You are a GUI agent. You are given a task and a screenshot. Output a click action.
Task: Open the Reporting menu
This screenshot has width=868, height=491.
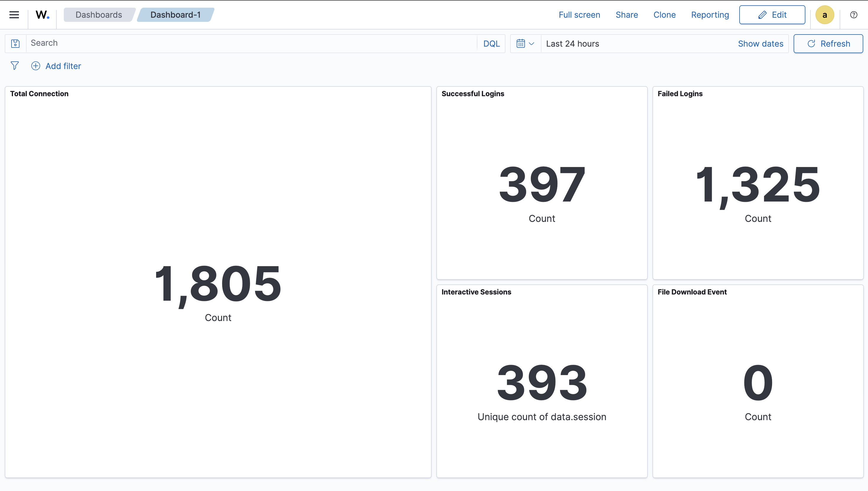(710, 15)
